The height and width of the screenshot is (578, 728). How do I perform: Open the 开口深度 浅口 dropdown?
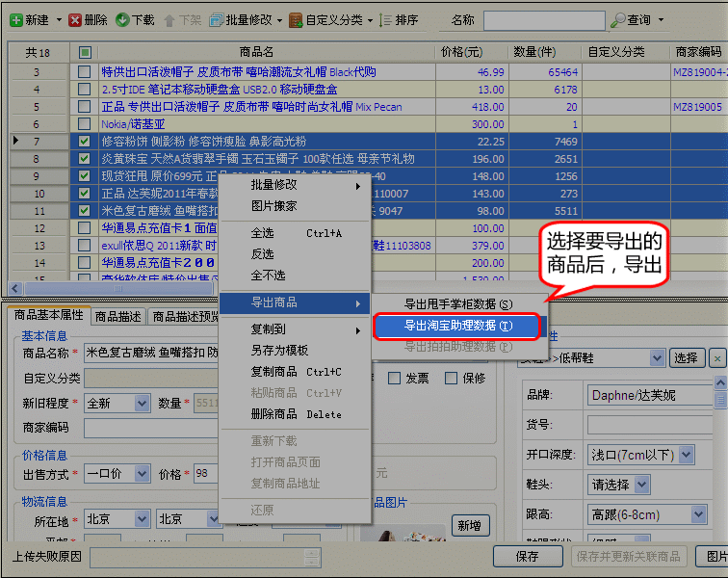click(x=687, y=455)
